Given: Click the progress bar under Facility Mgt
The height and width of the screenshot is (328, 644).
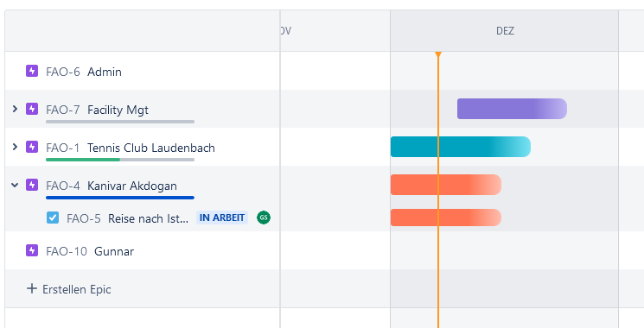Looking at the screenshot, I should (x=120, y=122).
